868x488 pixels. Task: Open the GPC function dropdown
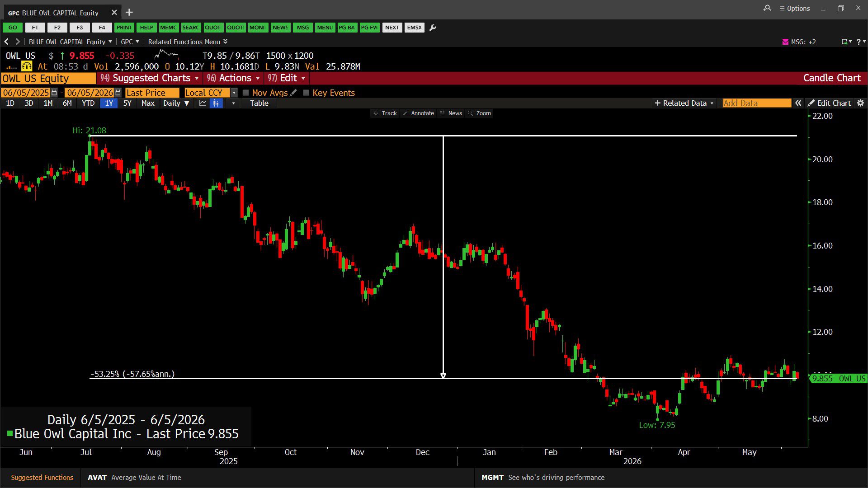(x=130, y=42)
